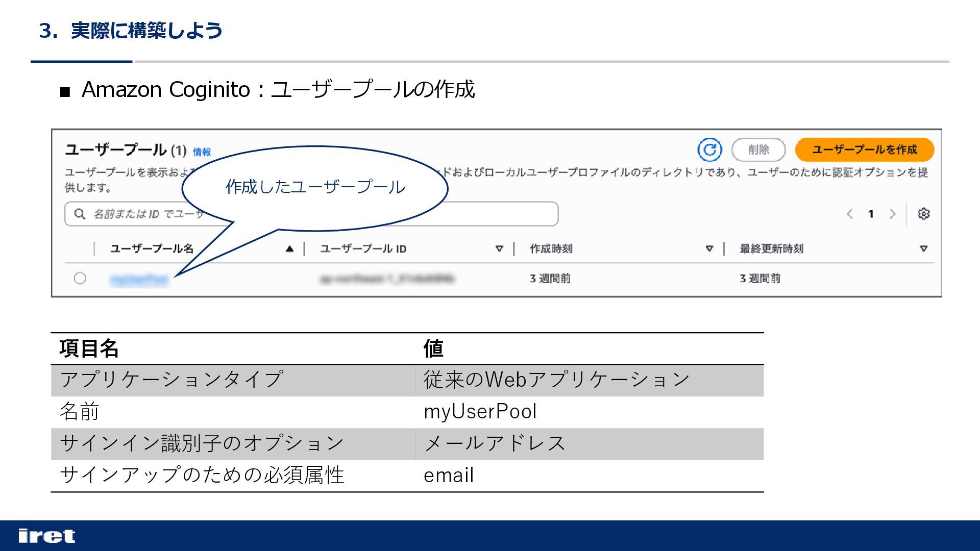Sort by 作成時刻 arrow
Image resolution: width=980 pixels, height=551 pixels.
[709, 249]
